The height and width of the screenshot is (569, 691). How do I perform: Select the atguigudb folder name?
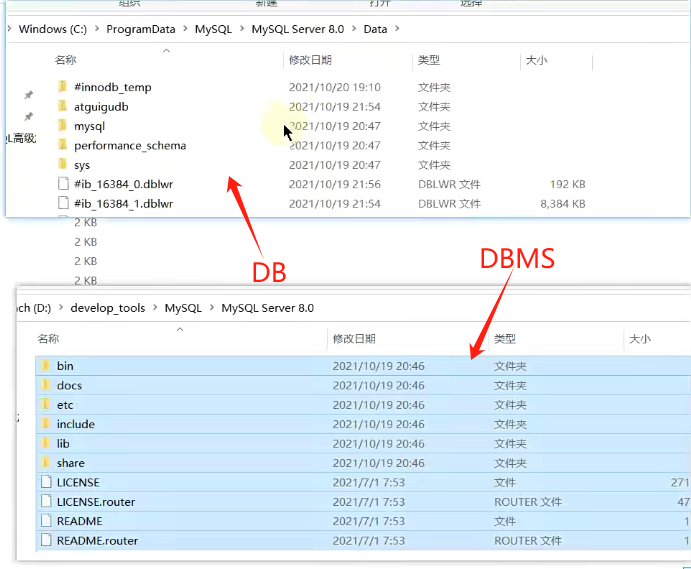[x=101, y=107]
